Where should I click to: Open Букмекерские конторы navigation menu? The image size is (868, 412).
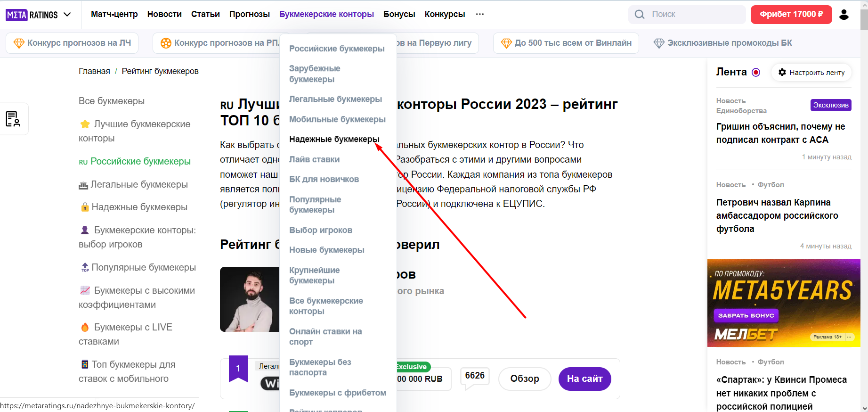(326, 14)
